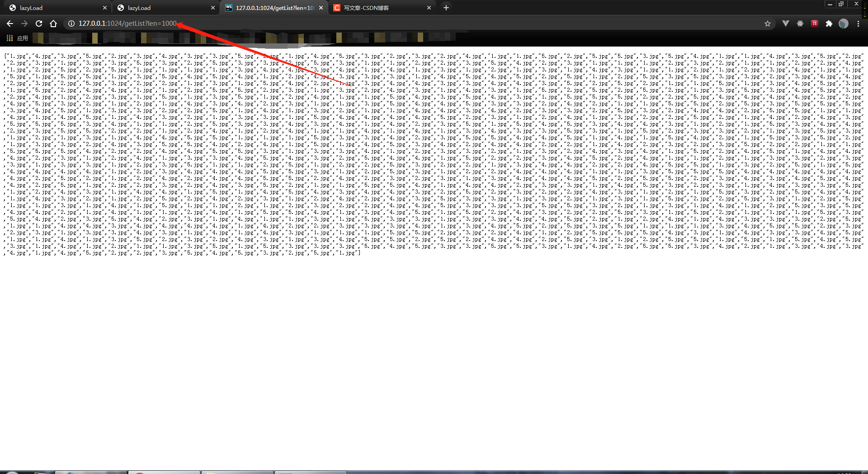Open the profile avatar menu
Screen dimensions: 868x474
(x=844, y=24)
